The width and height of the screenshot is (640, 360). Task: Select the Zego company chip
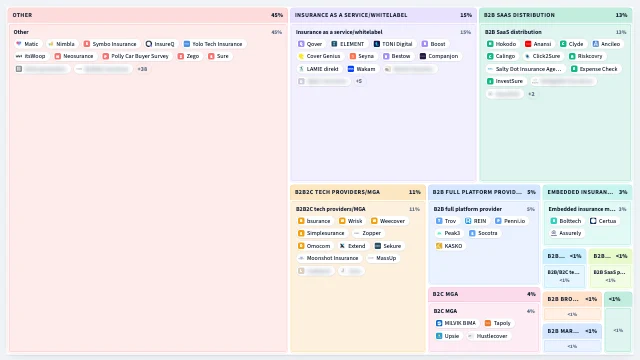pyautogui.click(x=189, y=56)
